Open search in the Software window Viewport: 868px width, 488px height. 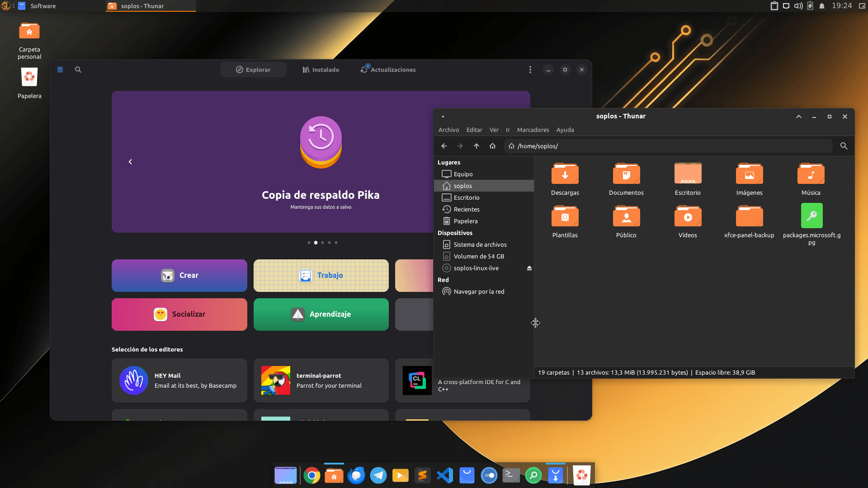coord(78,70)
